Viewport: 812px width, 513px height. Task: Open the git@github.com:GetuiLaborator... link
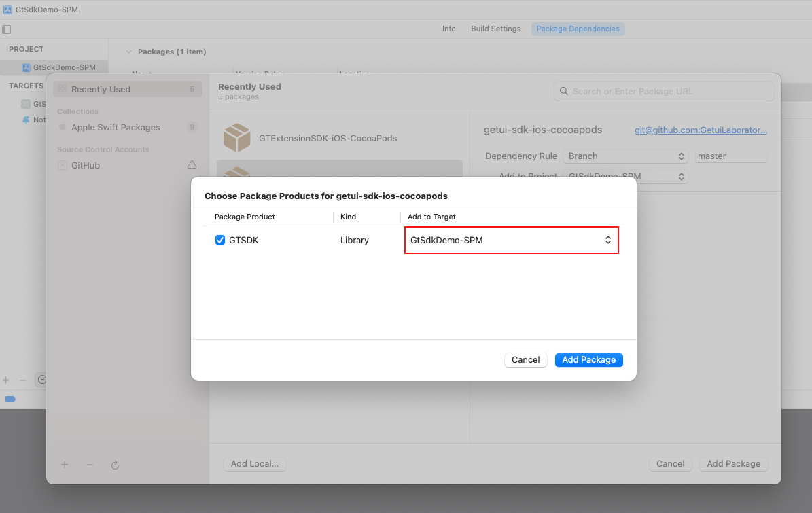pos(701,130)
